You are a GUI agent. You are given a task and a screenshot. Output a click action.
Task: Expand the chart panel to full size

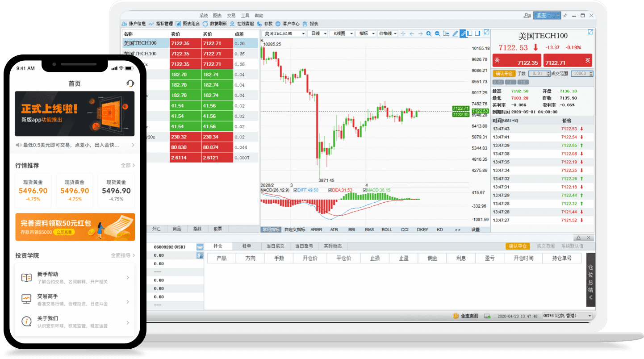coord(487,32)
